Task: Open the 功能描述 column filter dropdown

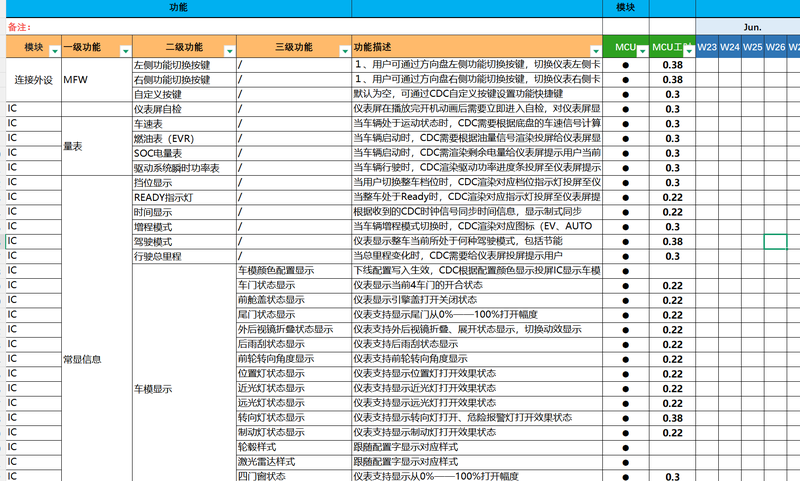Action: pyautogui.click(x=595, y=51)
